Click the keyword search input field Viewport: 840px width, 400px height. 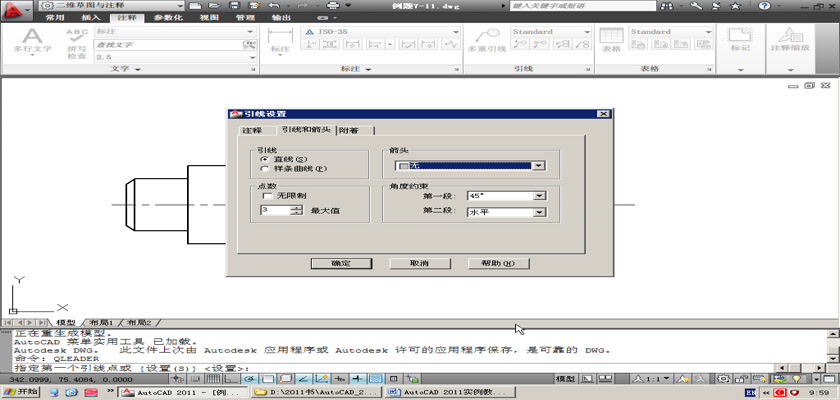click(582, 6)
